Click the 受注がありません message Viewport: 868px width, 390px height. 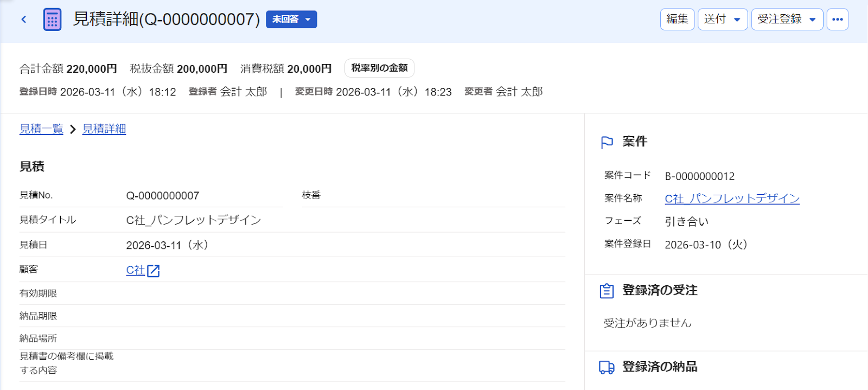tap(648, 323)
